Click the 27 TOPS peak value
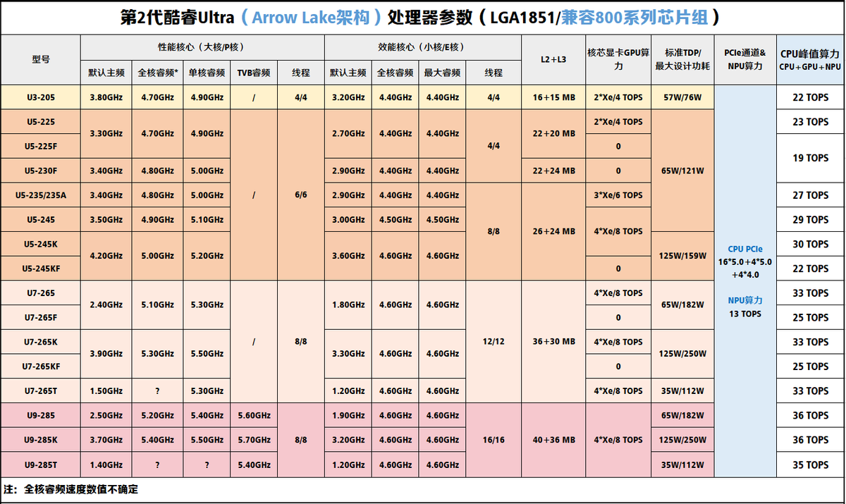The image size is (846, 504). click(x=810, y=195)
